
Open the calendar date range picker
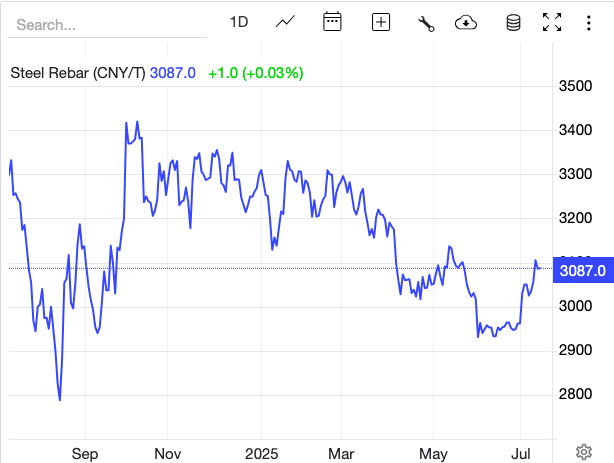coord(333,22)
